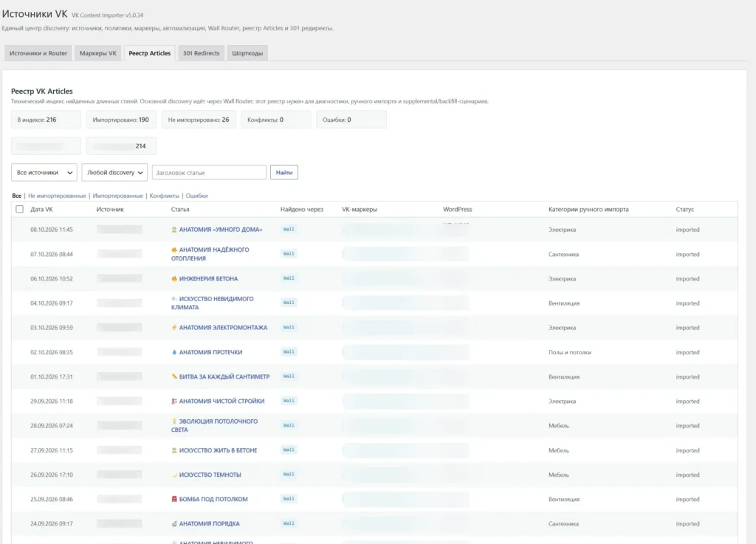This screenshot has width=756, height=544.
Task: Switch to the Источники и Router tab
Action: pos(38,53)
